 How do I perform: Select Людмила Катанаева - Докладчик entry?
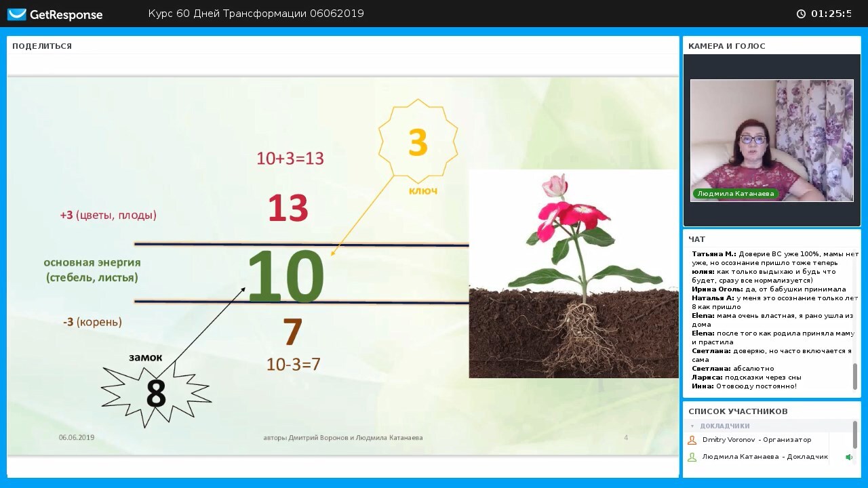pos(765,457)
